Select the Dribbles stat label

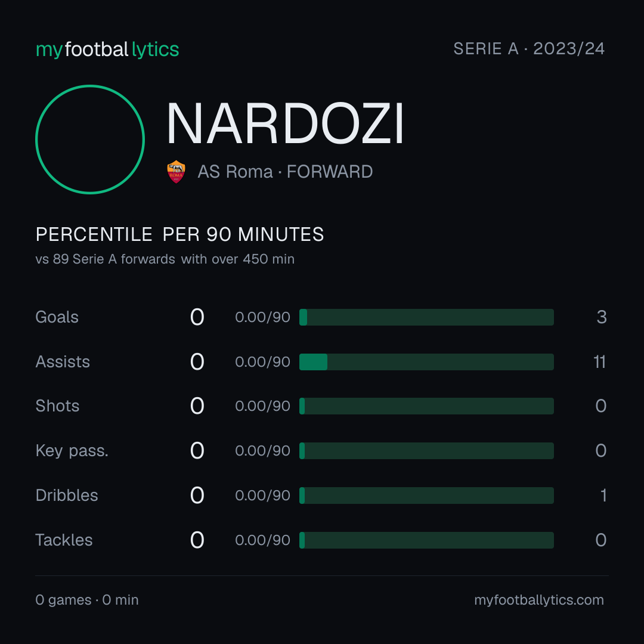[67, 496]
